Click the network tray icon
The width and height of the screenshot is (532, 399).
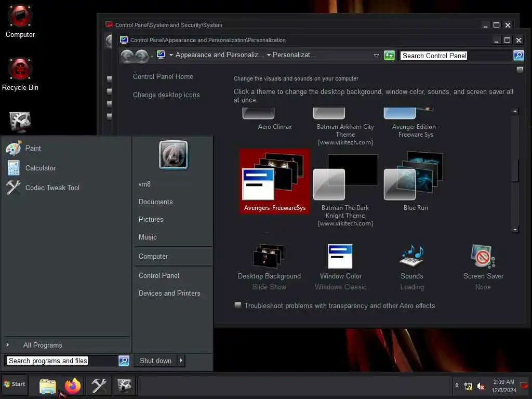tap(468, 386)
